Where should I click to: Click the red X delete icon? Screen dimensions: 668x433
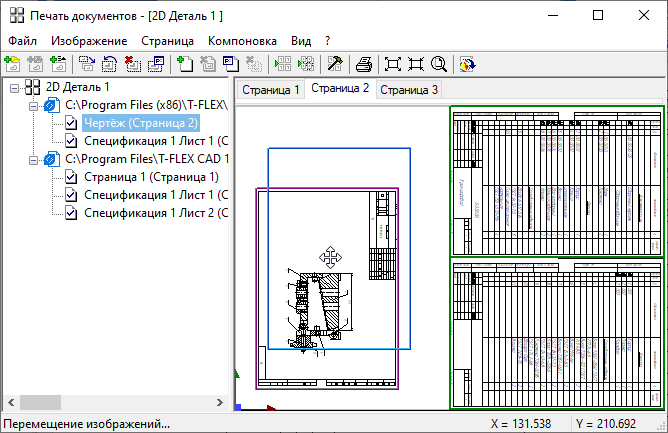[133, 64]
